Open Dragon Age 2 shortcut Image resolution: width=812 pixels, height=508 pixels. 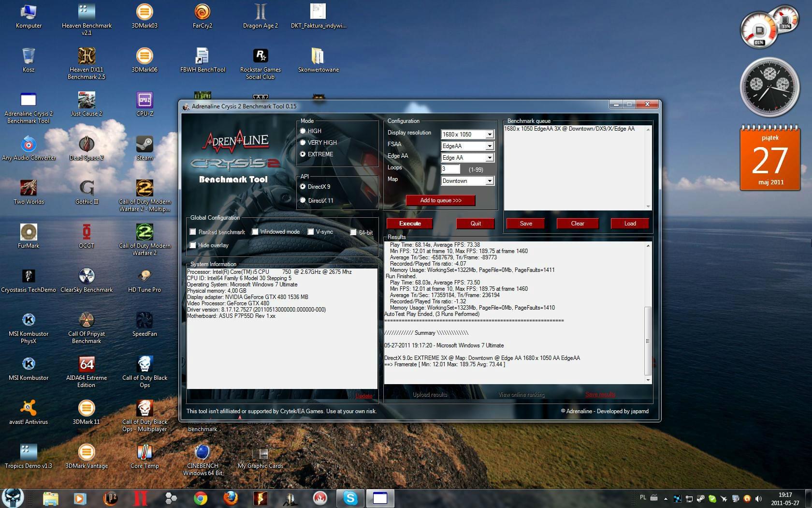(260, 16)
